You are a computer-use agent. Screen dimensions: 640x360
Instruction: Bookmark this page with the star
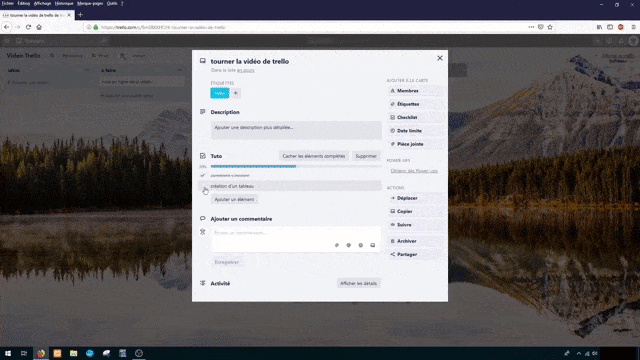click(550, 27)
